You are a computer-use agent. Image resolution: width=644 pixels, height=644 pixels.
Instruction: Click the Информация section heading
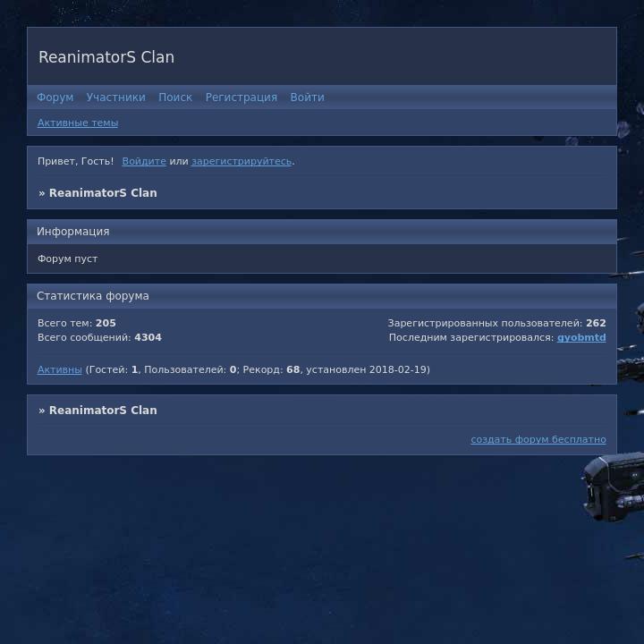tap(73, 232)
